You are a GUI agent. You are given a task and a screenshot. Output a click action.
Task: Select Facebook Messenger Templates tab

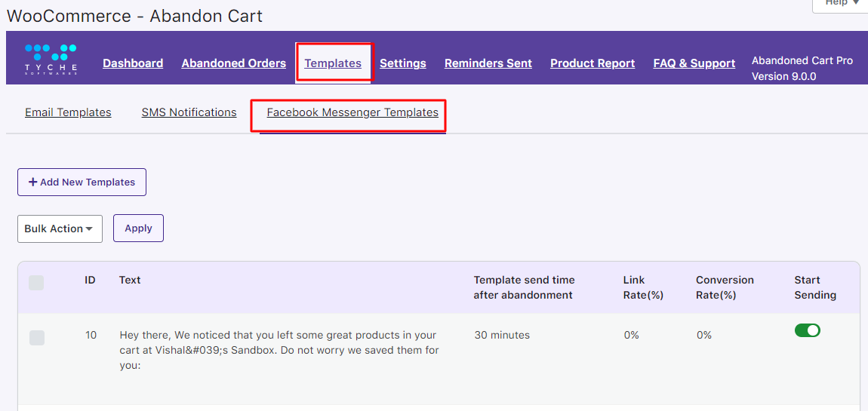(352, 112)
